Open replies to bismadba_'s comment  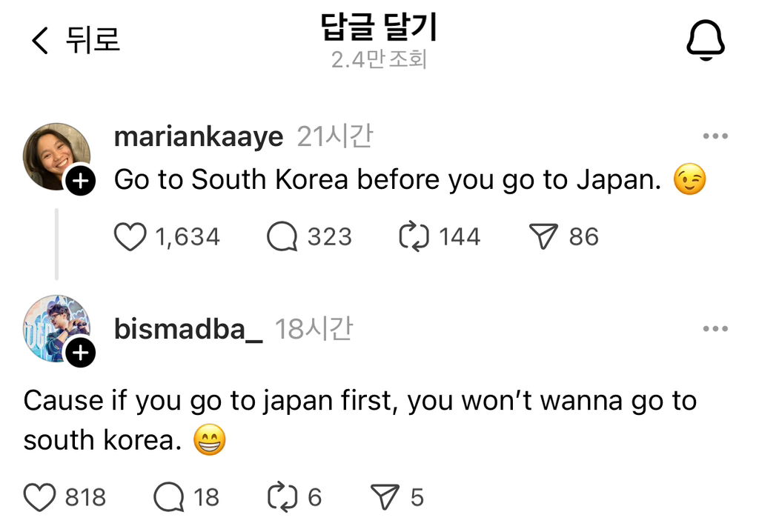click(x=169, y=497)
